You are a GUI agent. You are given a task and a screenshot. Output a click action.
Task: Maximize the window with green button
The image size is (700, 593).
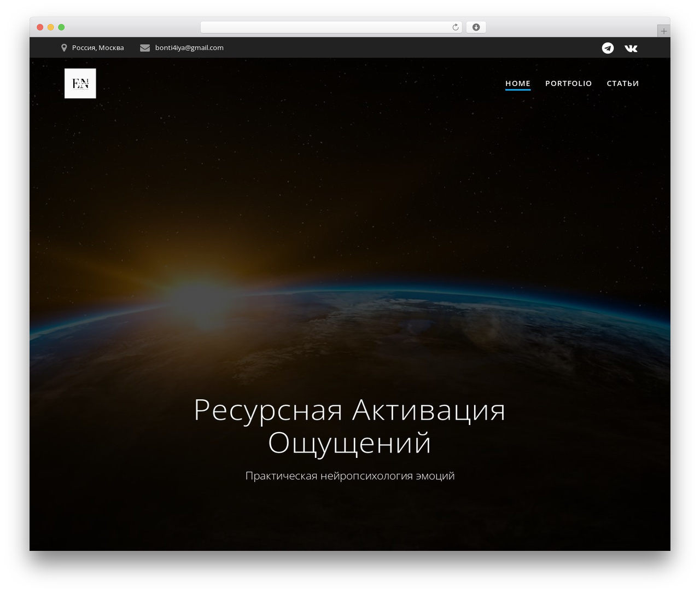(61, 27)
